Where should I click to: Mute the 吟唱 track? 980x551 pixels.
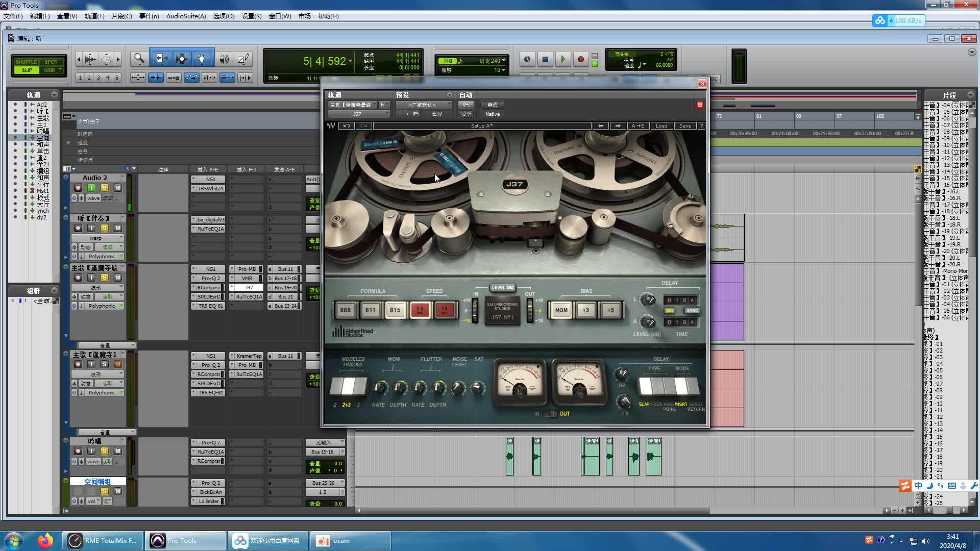[x=117, y=451]
